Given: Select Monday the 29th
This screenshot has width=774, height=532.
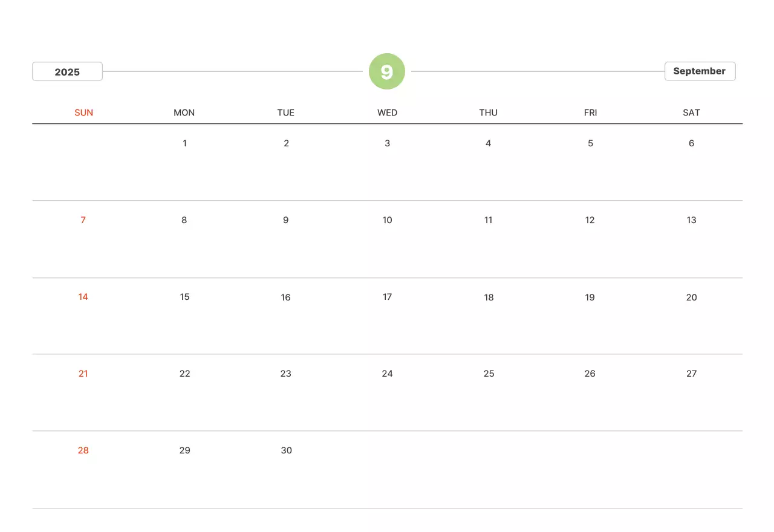Looking at the screenshot, I should point(184,450).
